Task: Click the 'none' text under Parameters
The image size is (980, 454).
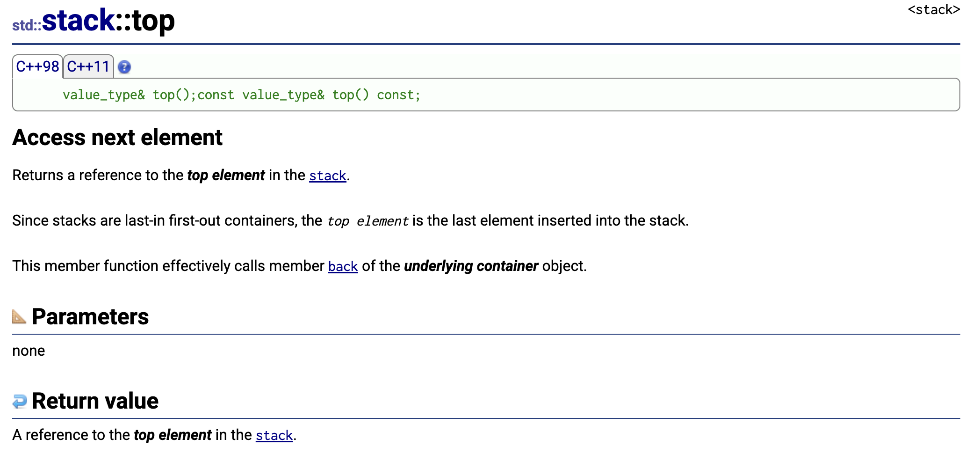Action: coord(29,351)
